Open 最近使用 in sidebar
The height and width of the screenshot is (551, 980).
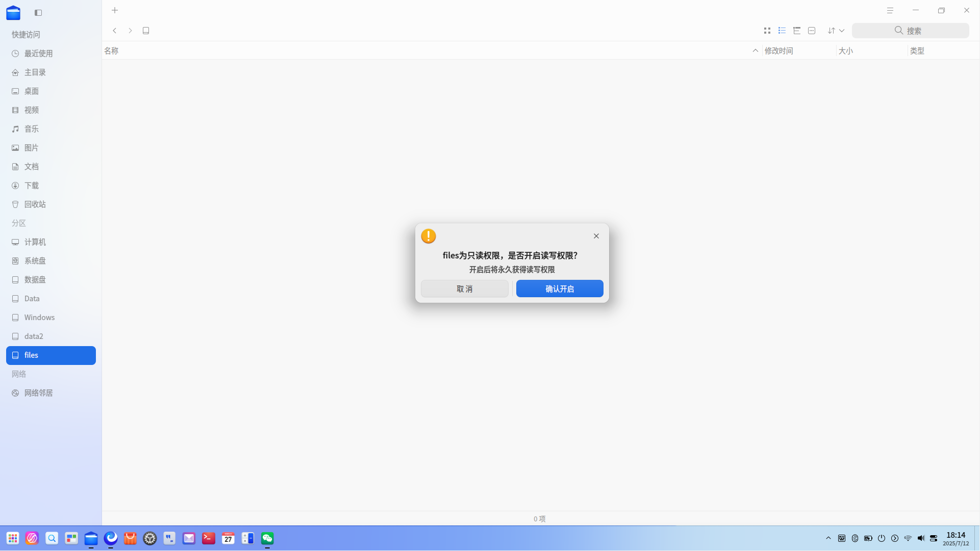point(51,54)
